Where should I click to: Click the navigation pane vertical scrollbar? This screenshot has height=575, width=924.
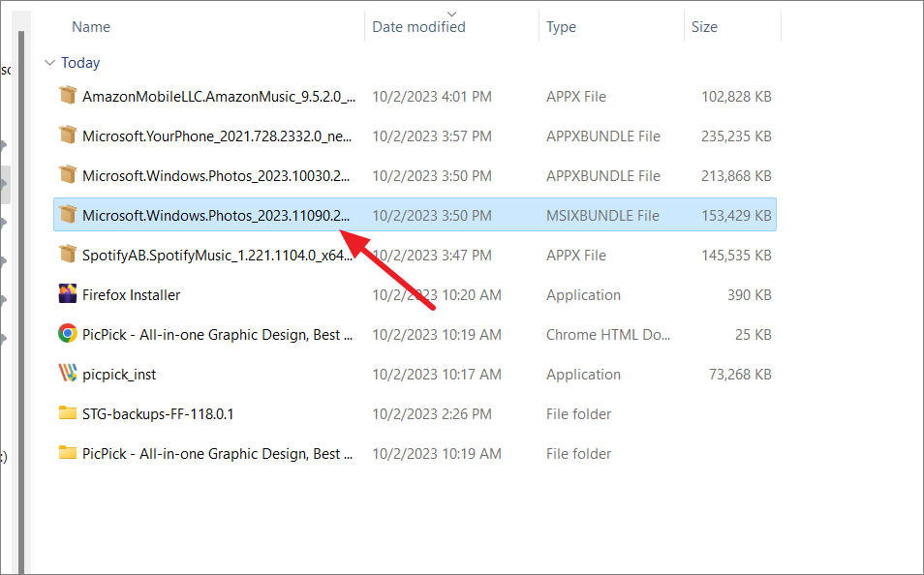coord(21,302)
